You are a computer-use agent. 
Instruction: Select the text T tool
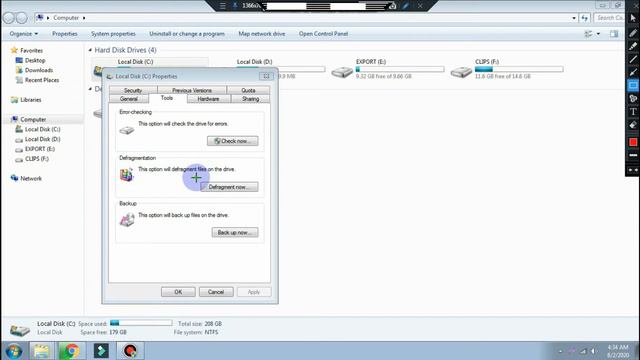point(633,111)
